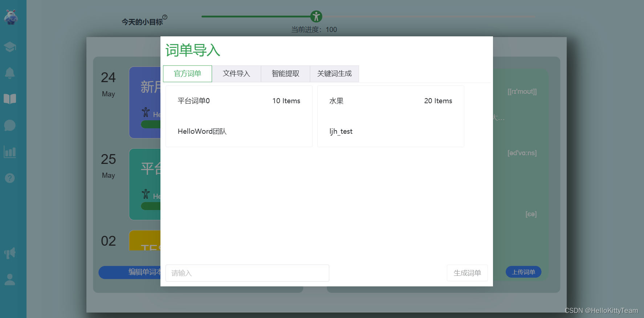The height and width of the screenshot is (318, 644).
Task: Click help icon beside 今天的小目标
Action: pos(165,17)
